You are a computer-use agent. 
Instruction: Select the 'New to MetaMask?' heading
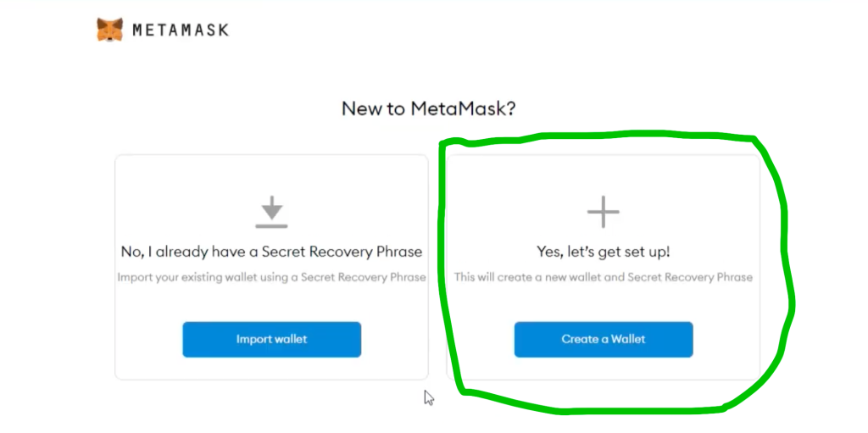click(x=428, y=108)
